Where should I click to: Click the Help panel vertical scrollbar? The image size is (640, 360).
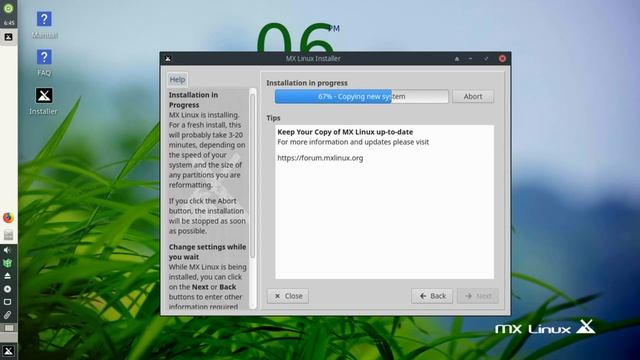(253, 199)
